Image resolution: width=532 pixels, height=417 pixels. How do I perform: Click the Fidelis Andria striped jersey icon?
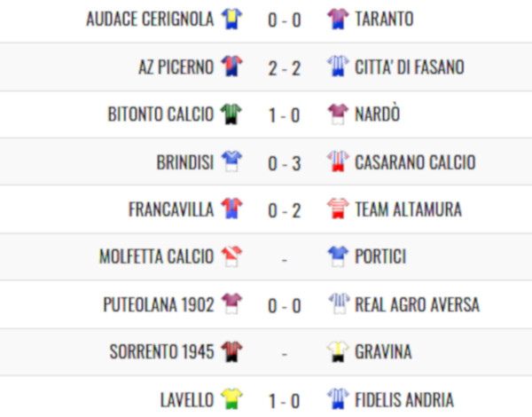coord(338,399)
